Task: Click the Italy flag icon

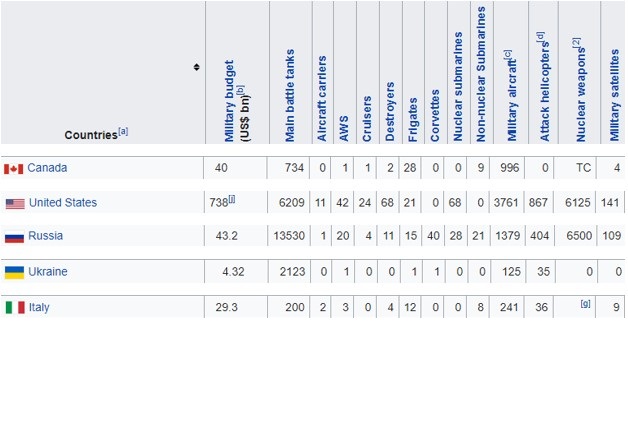Action: (14, 308)
